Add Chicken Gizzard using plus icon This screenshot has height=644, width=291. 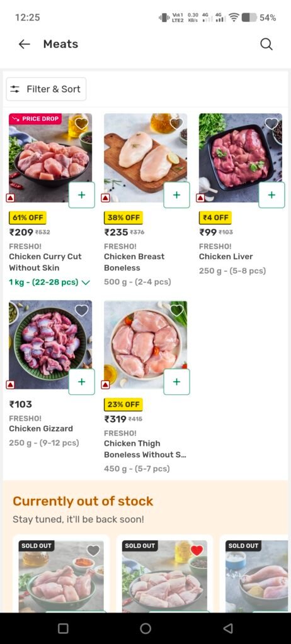click(81, 382)
